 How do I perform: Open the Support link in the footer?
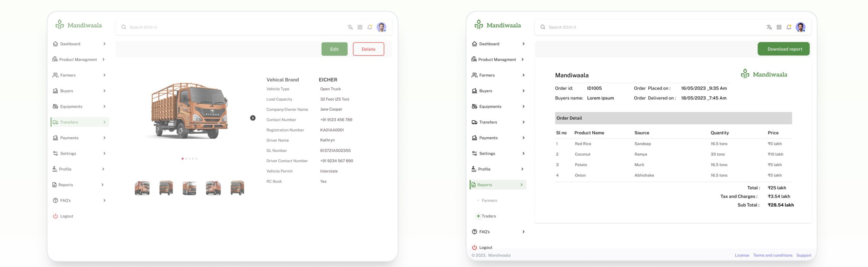[x=804, y=255]
